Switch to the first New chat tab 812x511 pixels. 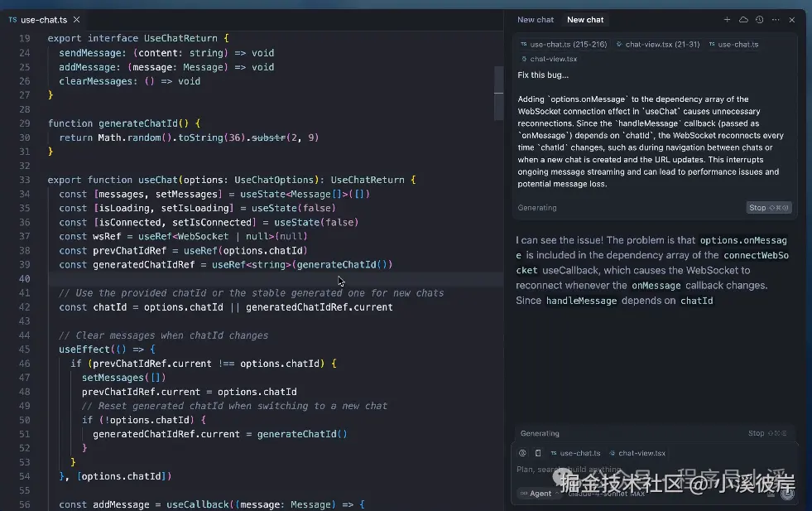(536, 20)
